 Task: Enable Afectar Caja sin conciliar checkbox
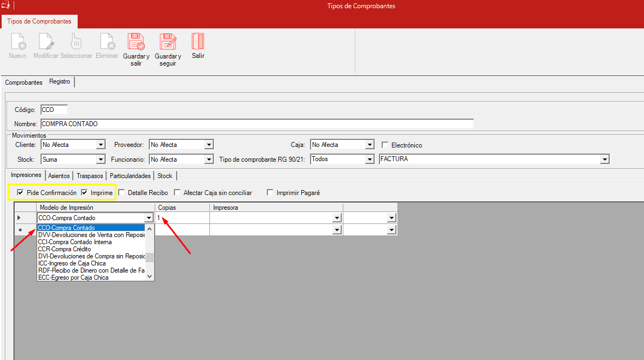[177, 192]
